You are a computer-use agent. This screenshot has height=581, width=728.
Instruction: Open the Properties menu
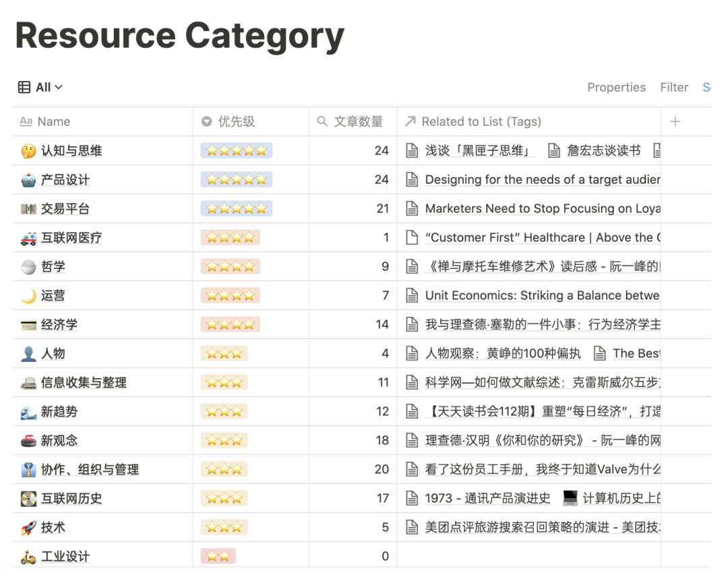coord(616,88)
